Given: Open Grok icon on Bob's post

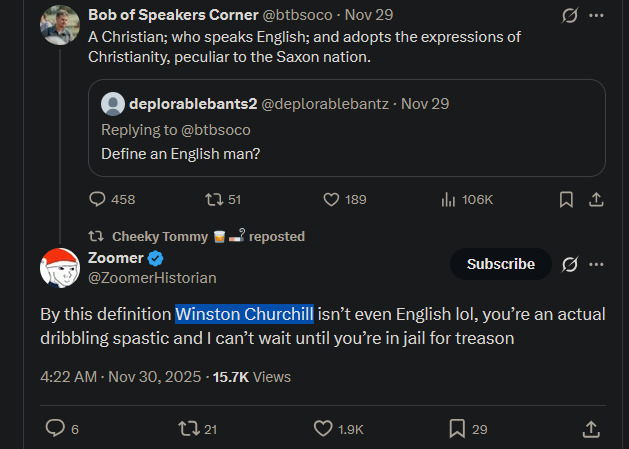Looking at the screenshot, I should 567,16.
